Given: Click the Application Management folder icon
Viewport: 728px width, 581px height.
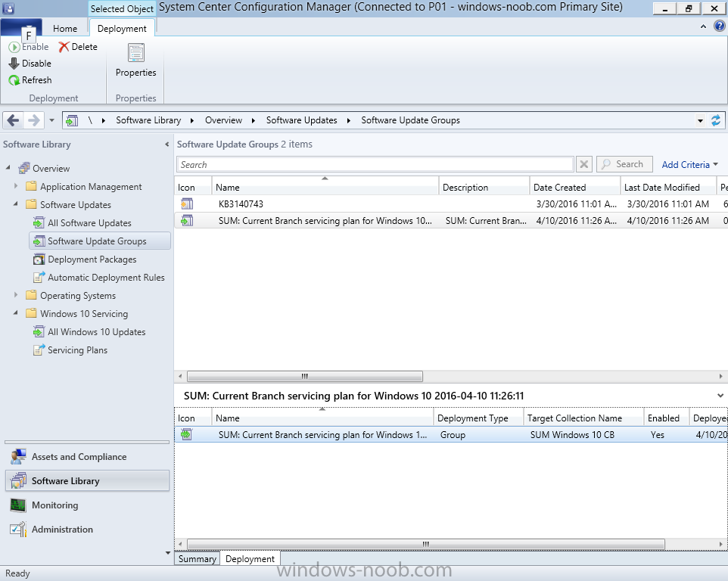Looking at the screenshot, I should pos(31,187).
